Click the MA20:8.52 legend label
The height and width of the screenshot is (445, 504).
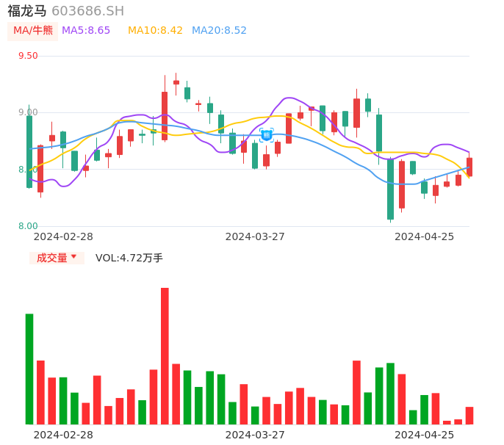click(x=219, y=31)
